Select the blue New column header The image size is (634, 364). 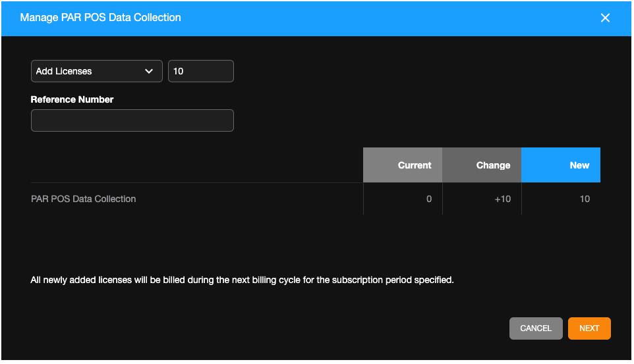click(x=561, y=165)
